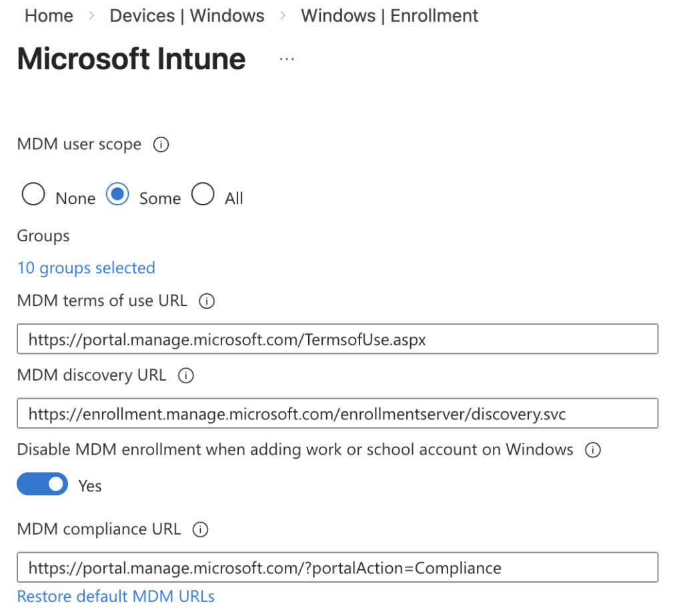Set MDM user scope to All
Screen dimensions: 683x616
[x=203, y=195]
